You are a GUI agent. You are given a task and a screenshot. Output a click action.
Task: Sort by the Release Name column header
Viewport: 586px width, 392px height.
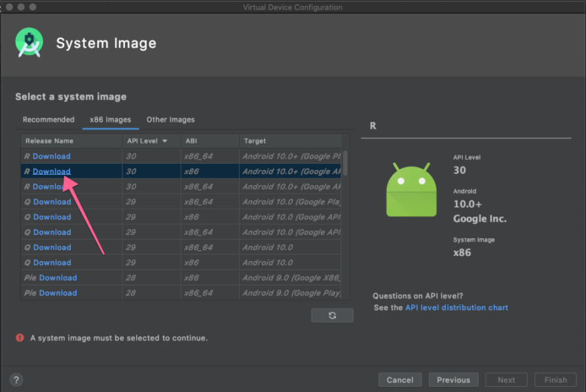click(50, 141)
